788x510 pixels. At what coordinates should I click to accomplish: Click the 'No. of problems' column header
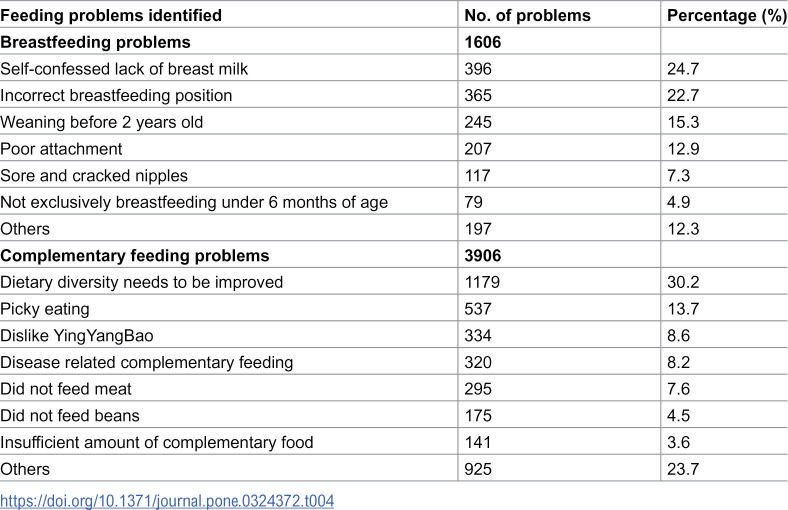[527, 15]
